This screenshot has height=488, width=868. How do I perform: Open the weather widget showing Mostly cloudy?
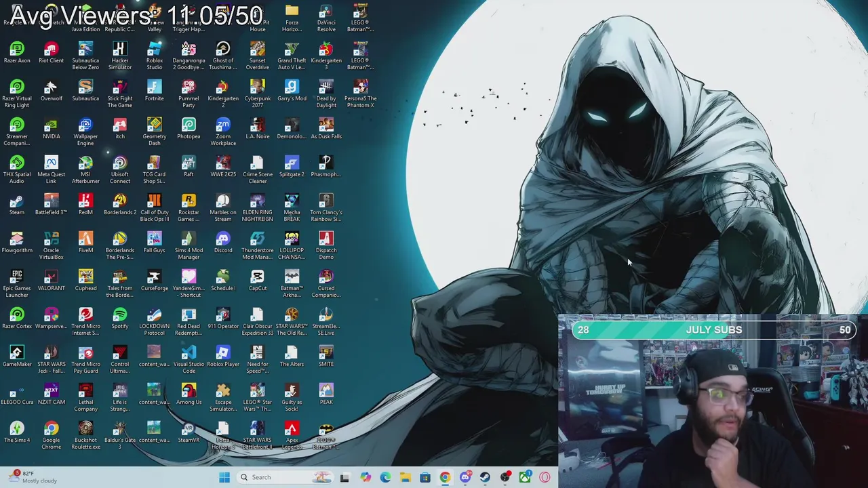pos(34,477)
